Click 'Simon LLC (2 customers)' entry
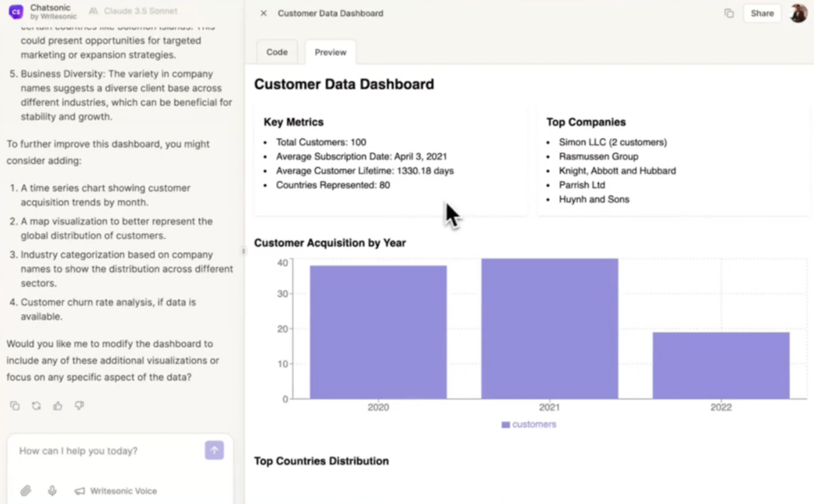Viewport: 814px width, 504px height. point(613,142)
